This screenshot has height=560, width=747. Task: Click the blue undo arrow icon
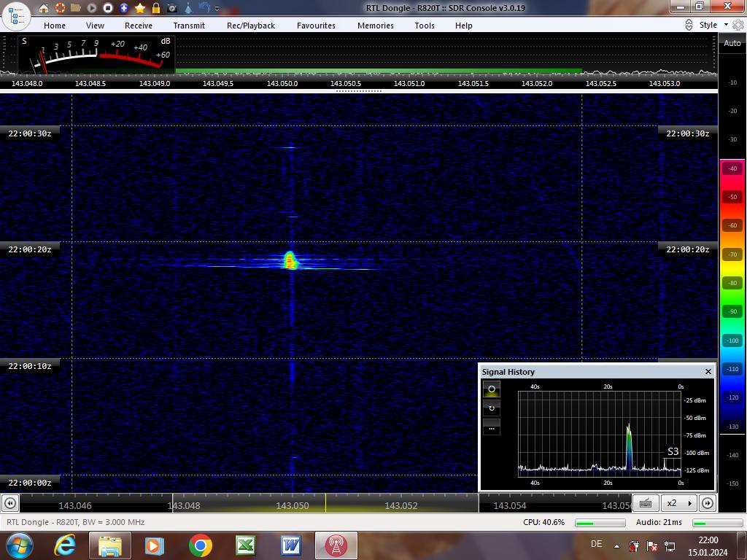click(x=204, y=8)
